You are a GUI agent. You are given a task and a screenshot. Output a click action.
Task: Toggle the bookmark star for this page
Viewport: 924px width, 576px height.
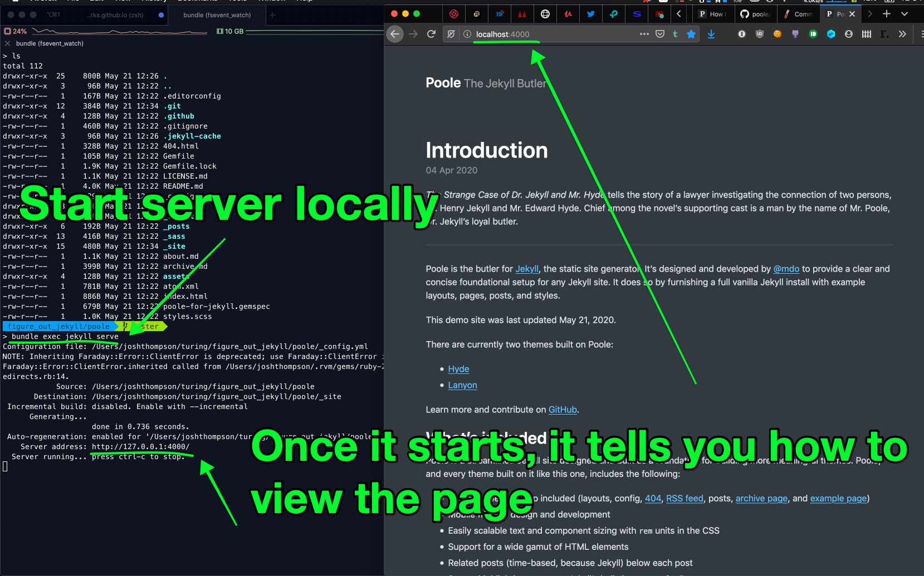click(691, 34)
